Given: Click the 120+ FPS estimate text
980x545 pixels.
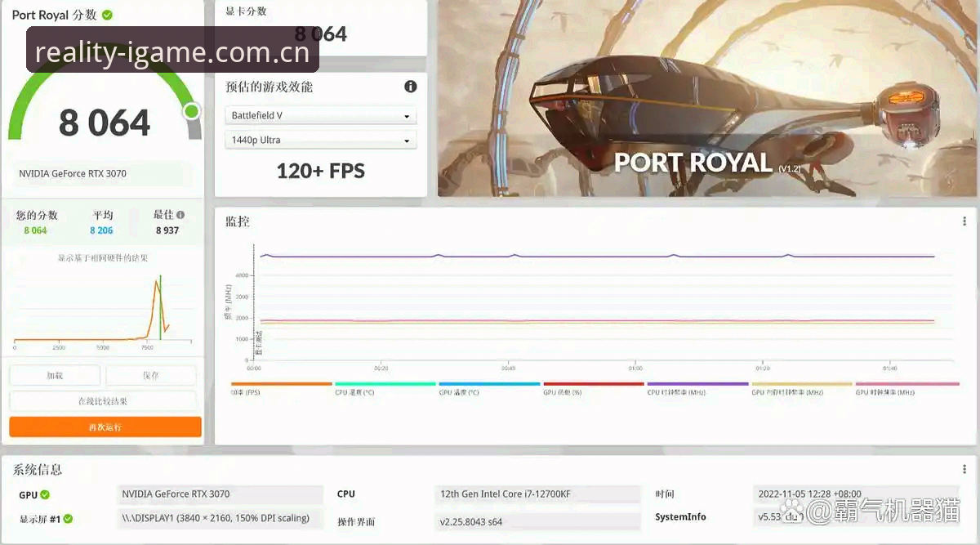Looking at the screenshot, I should tap(321, 171).
